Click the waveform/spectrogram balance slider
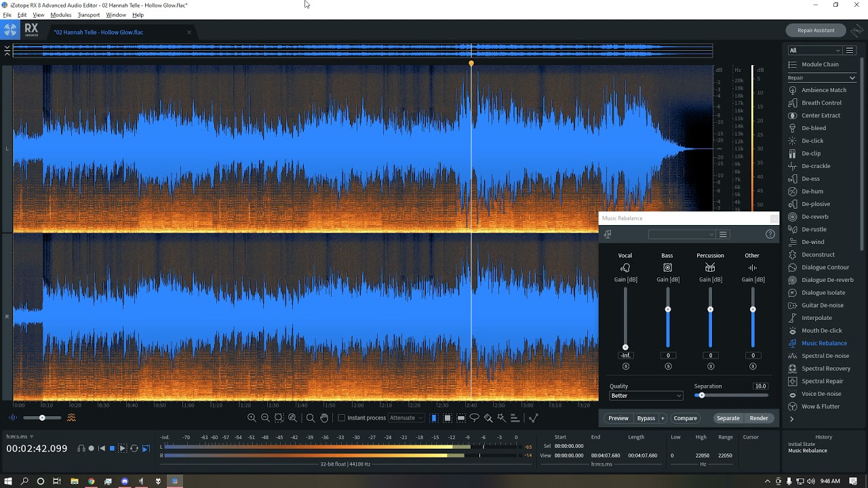 click(42, 418)
